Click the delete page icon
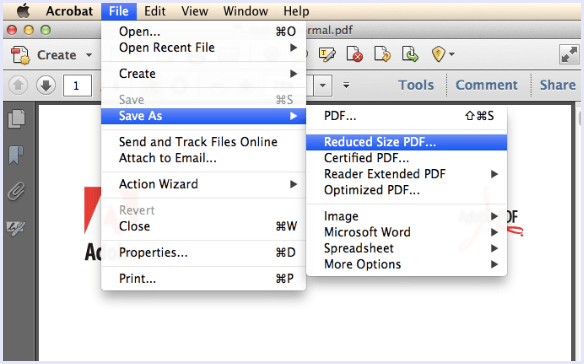Image resolution: width=584 pixels, height=364 pixels. [354, 54]
